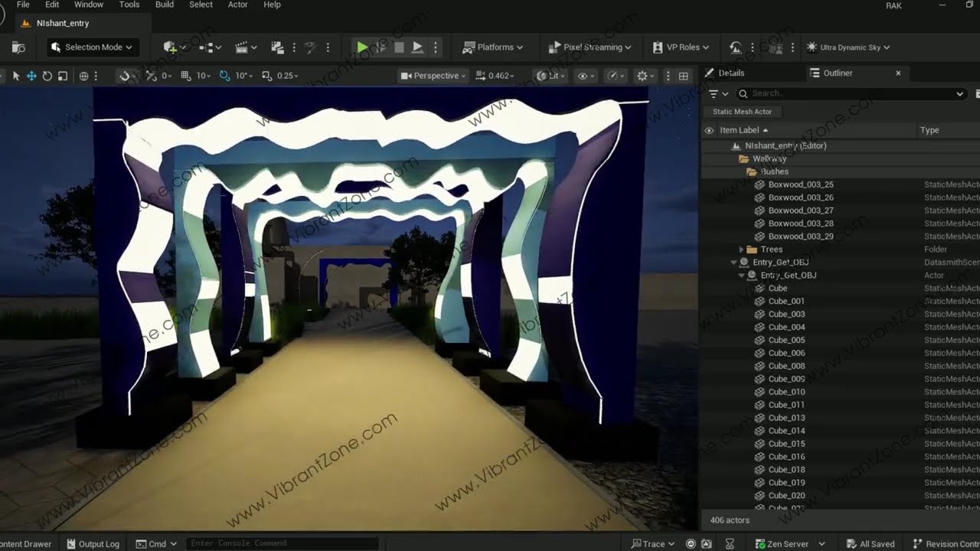
Task: Toggle world/local coordinate globe icon
Action: click(84, 76)
